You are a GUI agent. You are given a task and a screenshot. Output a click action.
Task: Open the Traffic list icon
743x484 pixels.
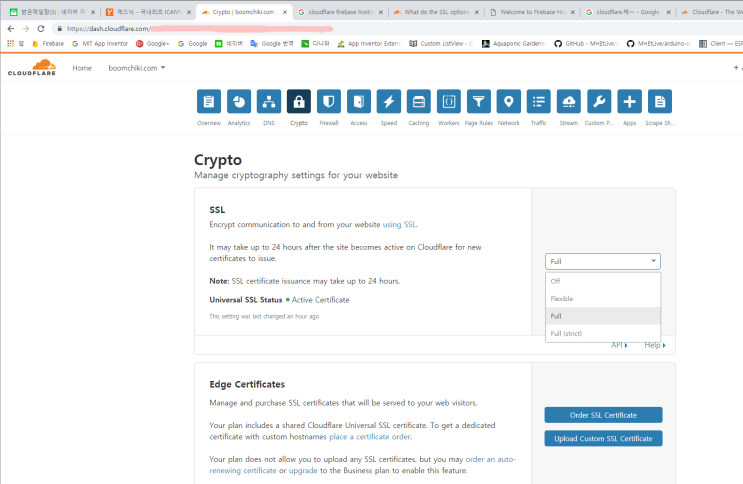pos(539,101)
